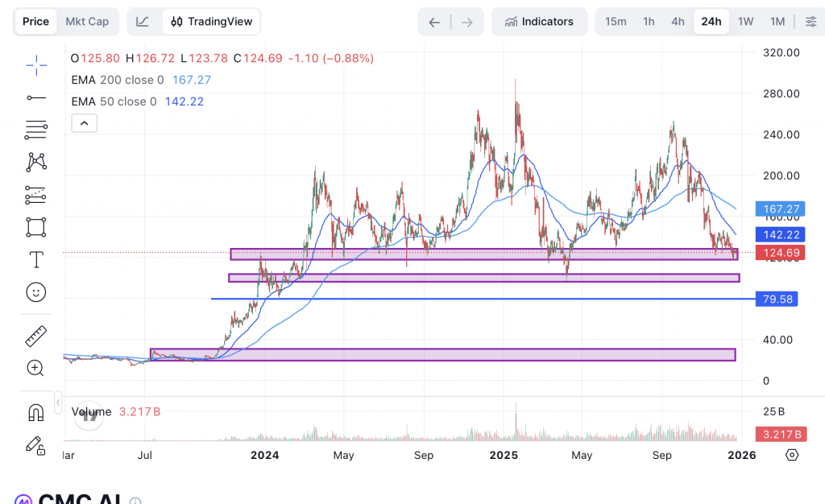Collapse the indicator legend chevron
Image resolution: width=825 pixels, height=504 pixels.
coord(84,123)
